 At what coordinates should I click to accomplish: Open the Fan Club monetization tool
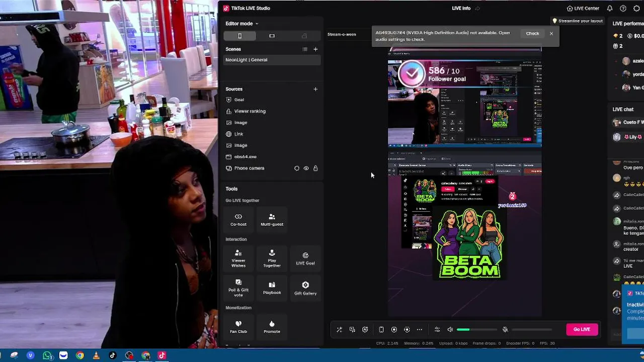pyautogui.click(x=238, y=327)
